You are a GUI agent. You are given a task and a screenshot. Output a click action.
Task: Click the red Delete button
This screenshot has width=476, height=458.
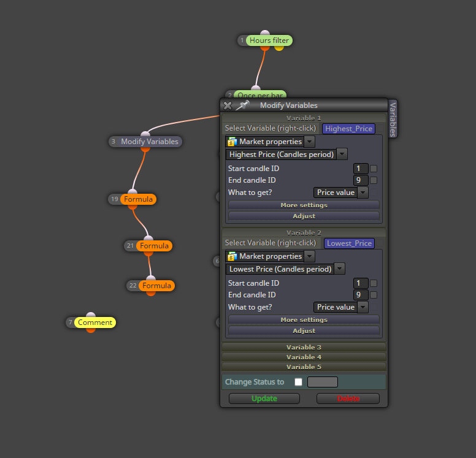pyautogui.click(x=348, y=399)
